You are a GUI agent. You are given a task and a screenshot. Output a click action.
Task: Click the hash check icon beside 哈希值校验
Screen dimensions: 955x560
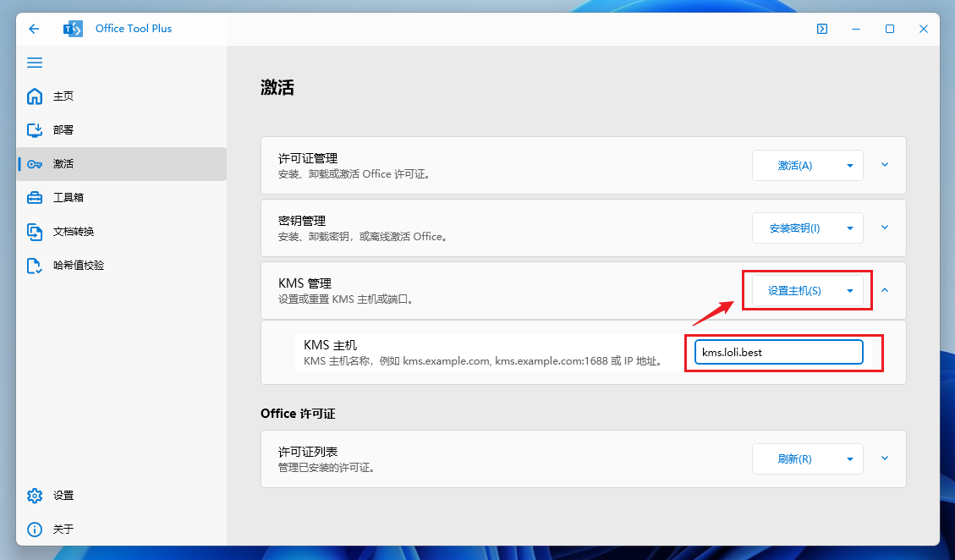coord(35,266)
